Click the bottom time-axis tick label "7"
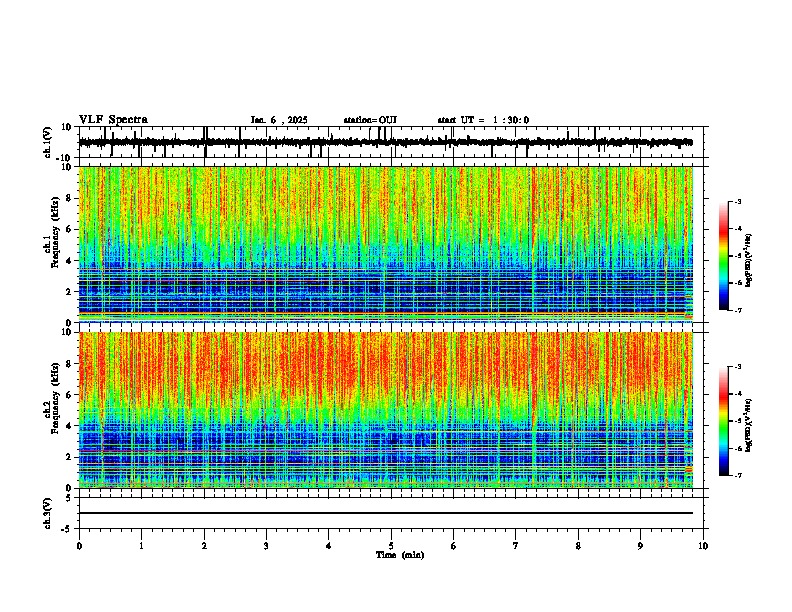The image size is (792, 612). 516,546
